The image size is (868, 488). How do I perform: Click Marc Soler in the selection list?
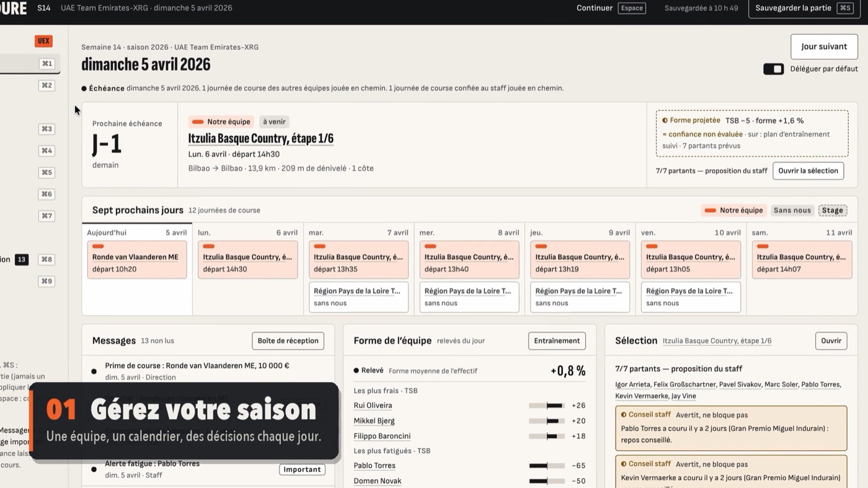click(x=781, y=384)
